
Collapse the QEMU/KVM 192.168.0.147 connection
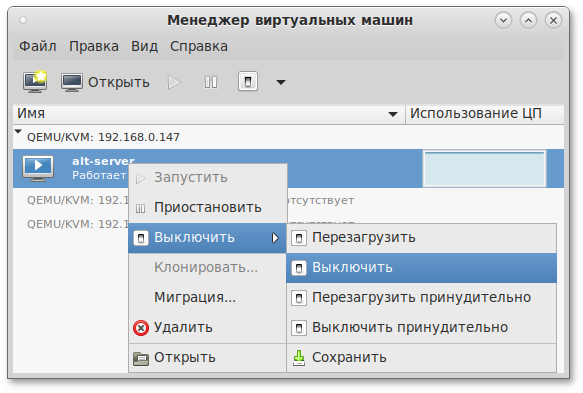[x=18, y=131]
